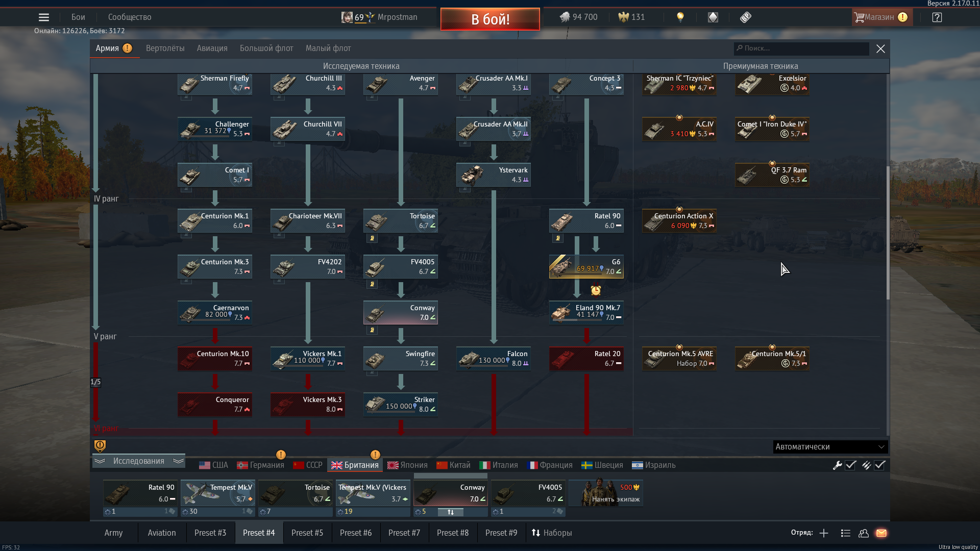Select the Sherman Firefly vehicle card
The image size is (980, 551).
[215, 84]
